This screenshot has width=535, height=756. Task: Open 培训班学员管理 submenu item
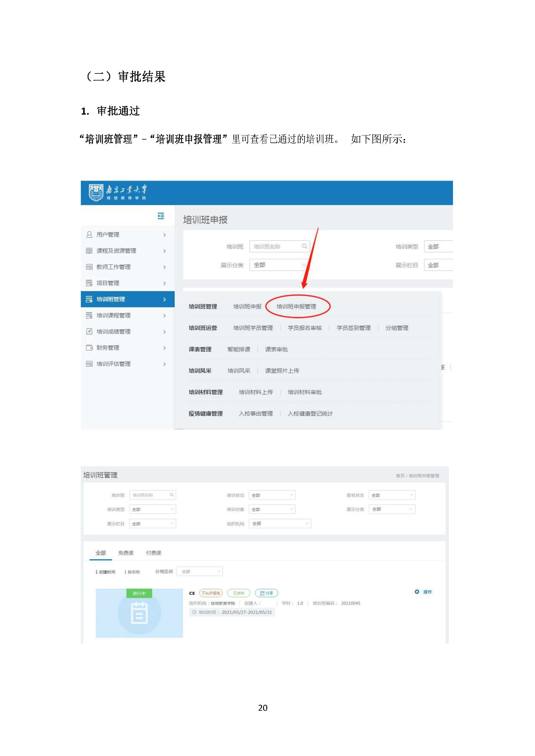pyautogui.click(x=253, y=328)
